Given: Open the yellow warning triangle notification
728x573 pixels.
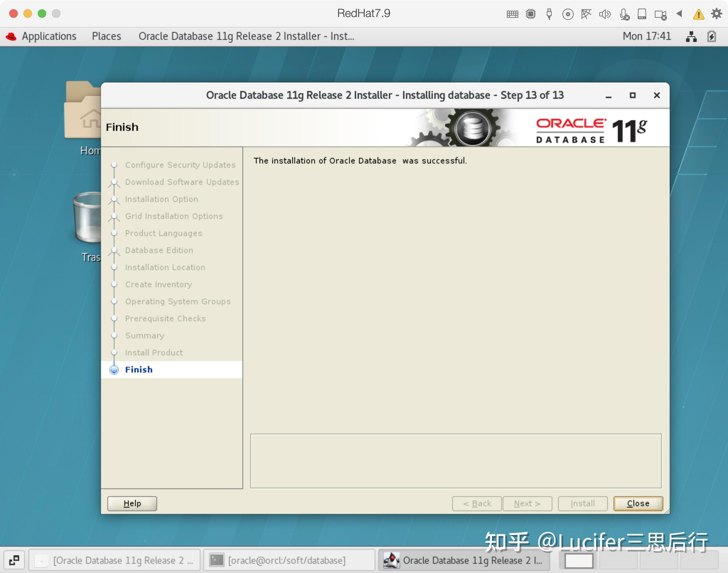Looking at the screenshot, I should 698,14.
